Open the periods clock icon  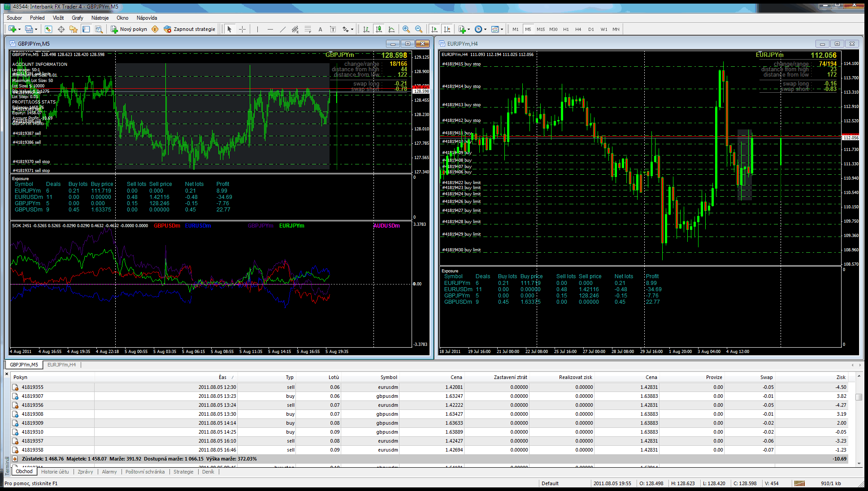(478, 29)
